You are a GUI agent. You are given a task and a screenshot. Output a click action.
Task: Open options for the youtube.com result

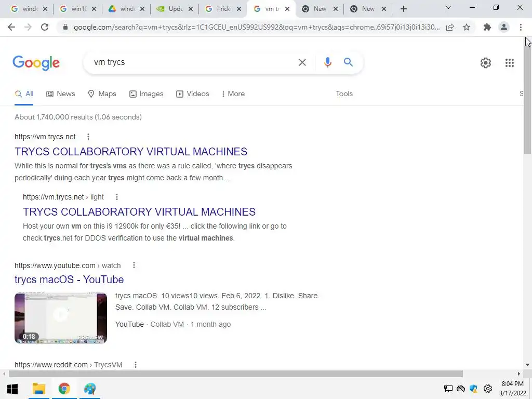pyautogui.click(x=134, y=265)
